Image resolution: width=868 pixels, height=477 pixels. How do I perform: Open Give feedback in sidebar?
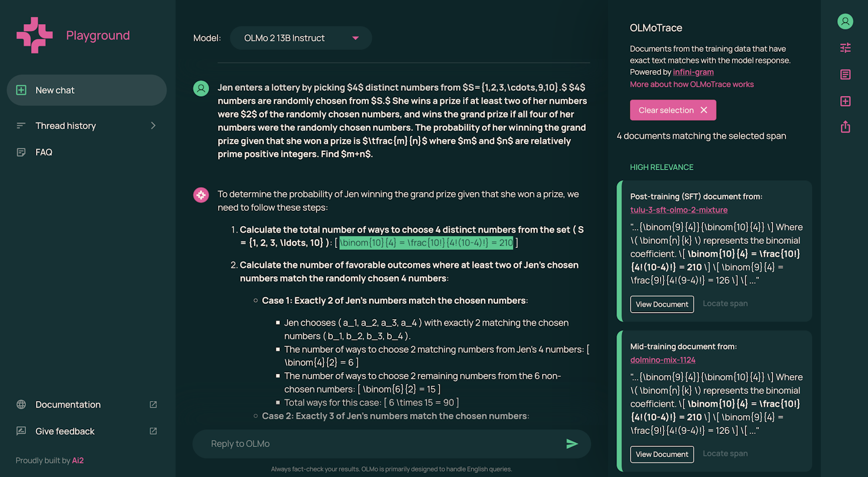point(86,431)
